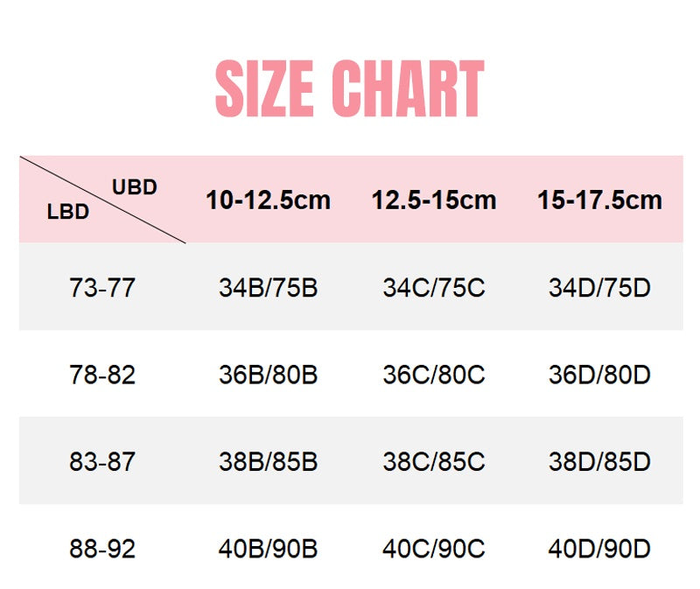The width and height of the screenshot is (700, 589).
Task: Select the 10-12.5cm column header
Action: [x=268, y=200]
